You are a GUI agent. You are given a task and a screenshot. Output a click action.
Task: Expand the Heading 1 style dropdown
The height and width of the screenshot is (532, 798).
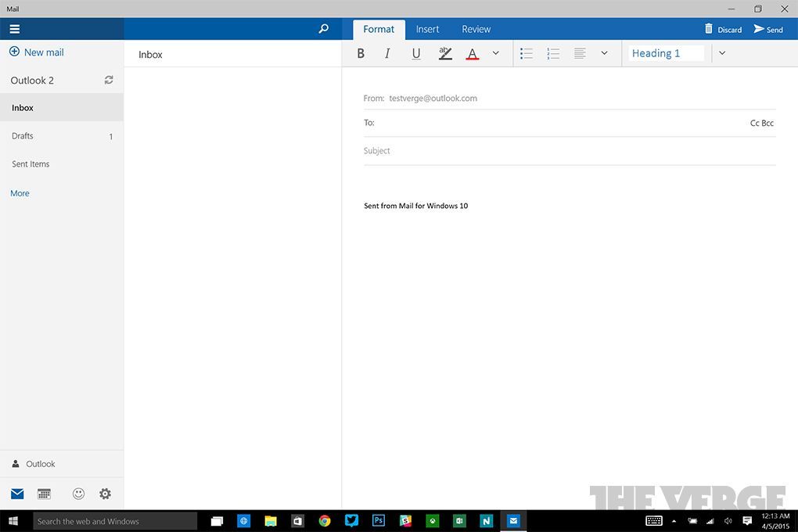tap(721, 52)
